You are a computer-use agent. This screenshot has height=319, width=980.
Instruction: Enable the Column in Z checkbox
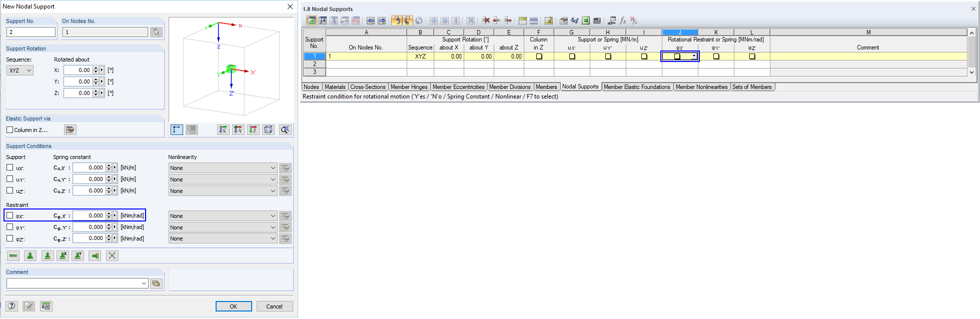coord(10,130)
